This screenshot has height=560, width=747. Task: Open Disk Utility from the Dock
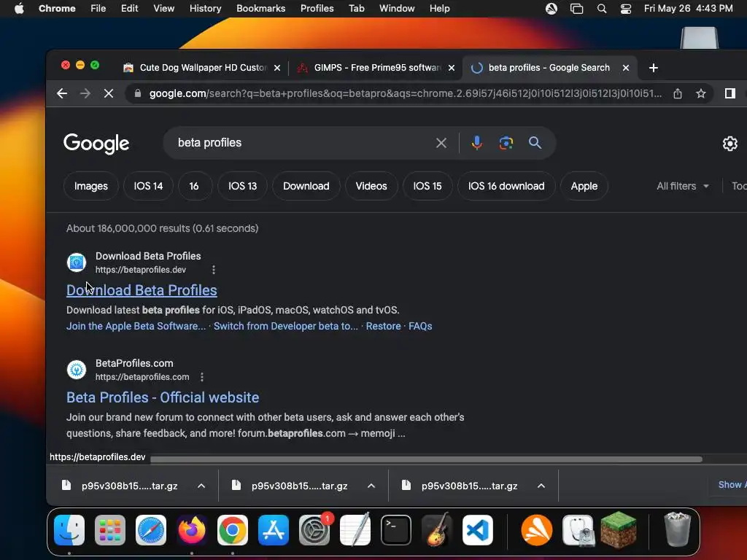[x=578, y=530]
